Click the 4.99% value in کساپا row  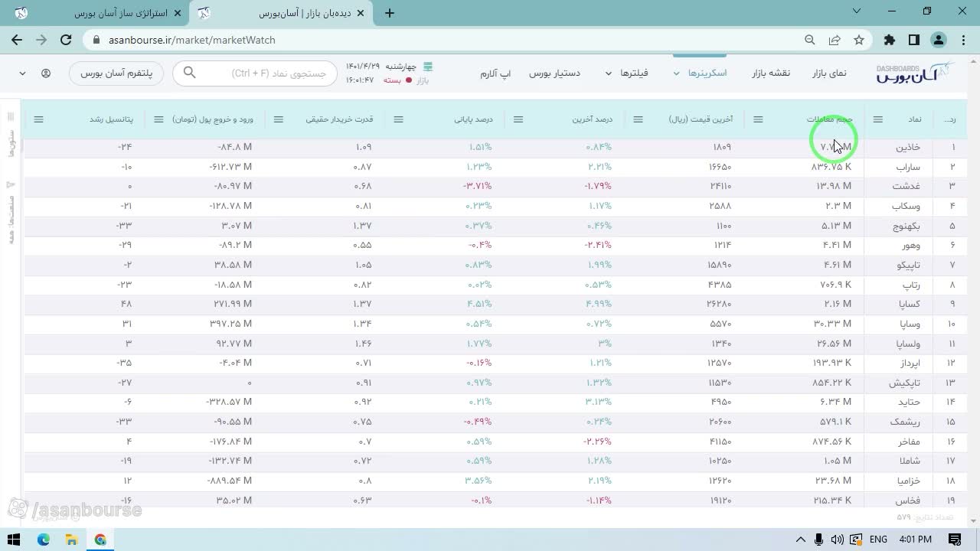pyautogui.click(x=598, y=305)
